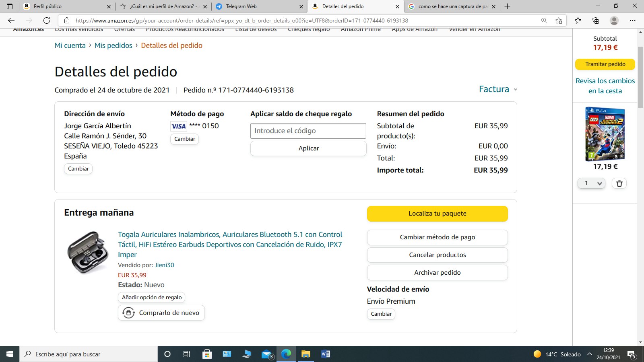The height and width of the screenshot is (362, 644).
Task: Show hidden system tray icons
Action: pos(590,354)
